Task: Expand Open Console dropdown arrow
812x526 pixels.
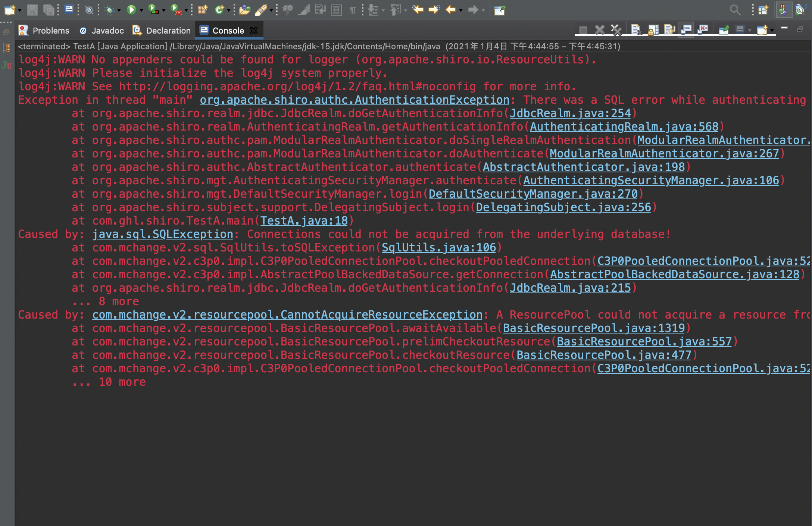Action: [x=772, y=31]
